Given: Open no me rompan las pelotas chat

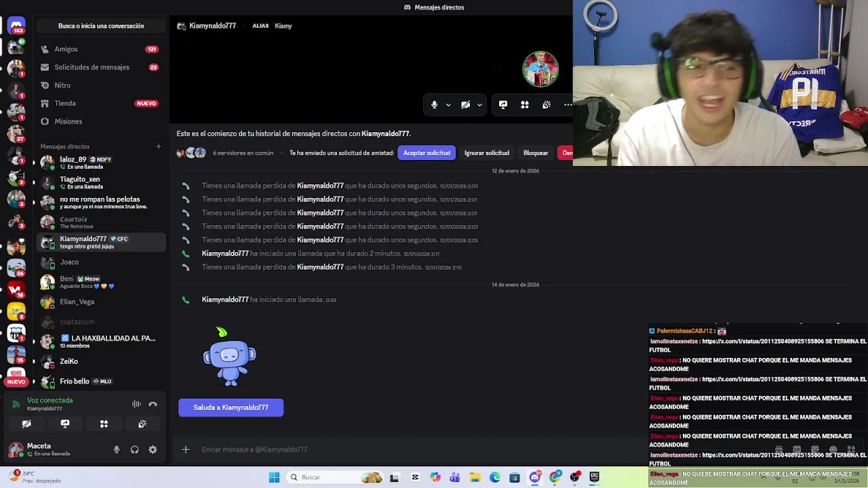Looking at the screenshot, I should pyautogui.click(x=100, y=202).
